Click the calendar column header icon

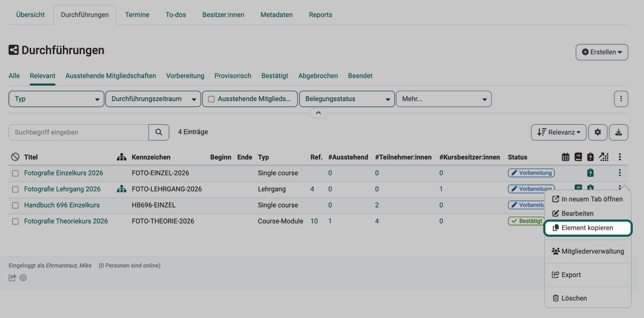coord(566,157)
